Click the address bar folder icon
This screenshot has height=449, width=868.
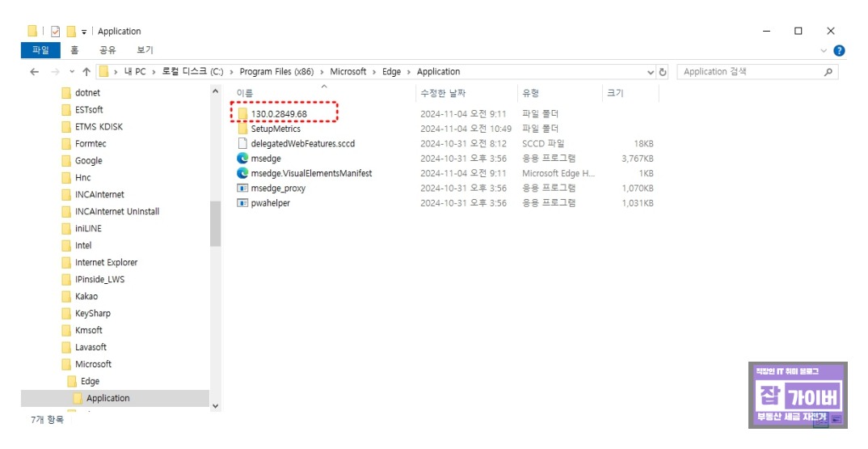(x=103, y=71)
